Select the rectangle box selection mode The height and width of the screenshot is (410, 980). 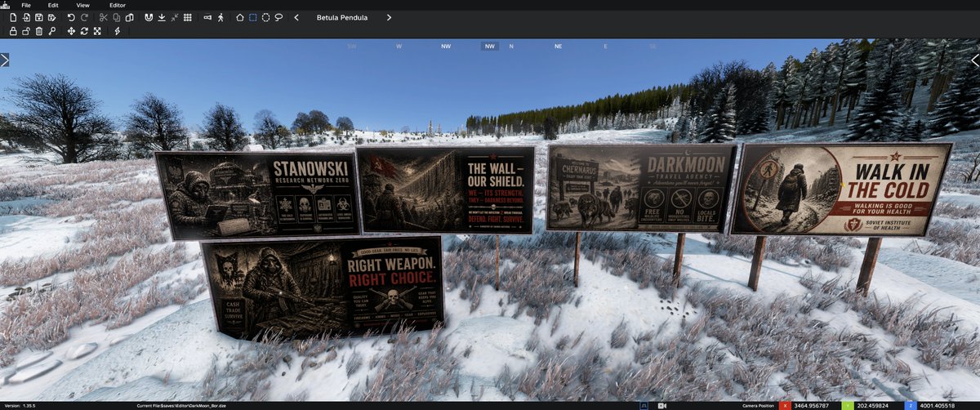(252, 17)
